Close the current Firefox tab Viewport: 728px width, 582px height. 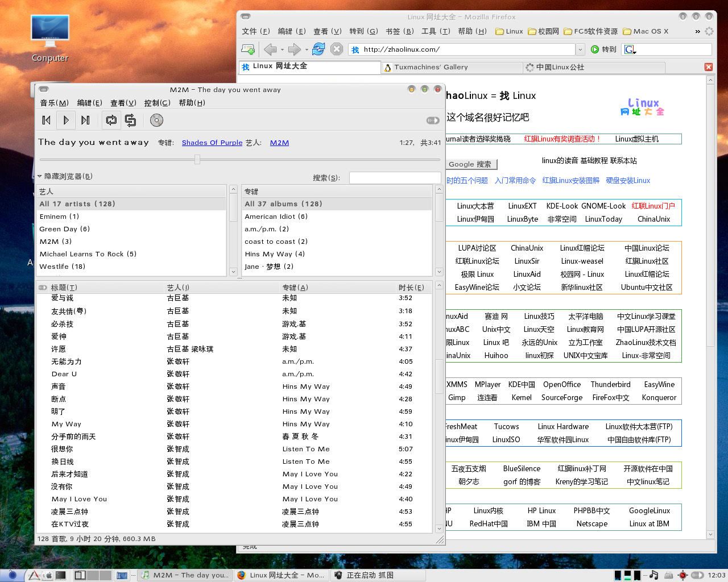[709, 67]
